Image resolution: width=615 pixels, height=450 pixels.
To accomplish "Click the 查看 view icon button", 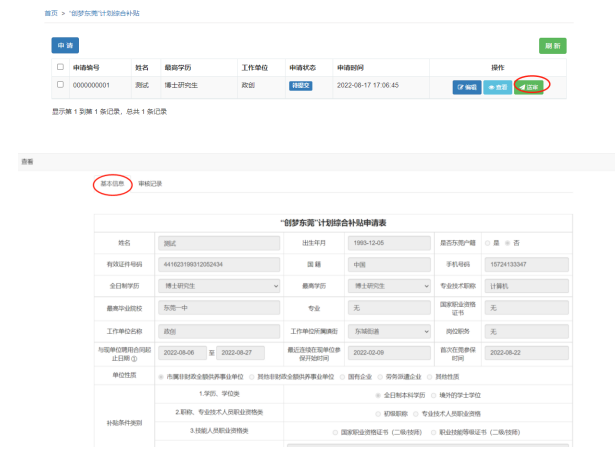I will 497,87.
